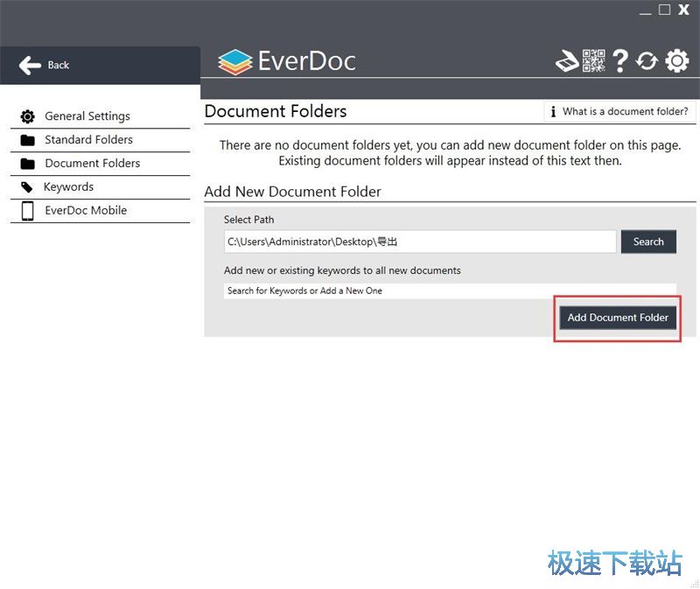The image size is (700, 589).
Task: Open General Settings section
Action: coord(100,116)
